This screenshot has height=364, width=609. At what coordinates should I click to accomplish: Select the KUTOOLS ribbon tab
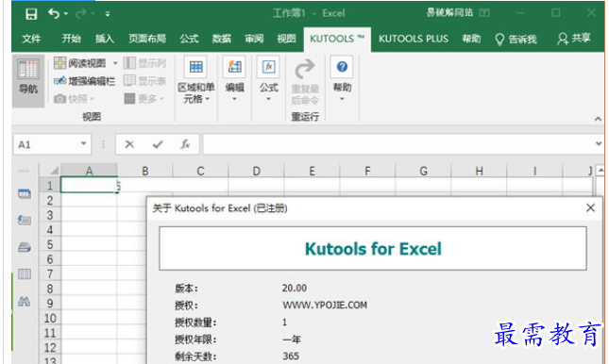click(337, 39)
